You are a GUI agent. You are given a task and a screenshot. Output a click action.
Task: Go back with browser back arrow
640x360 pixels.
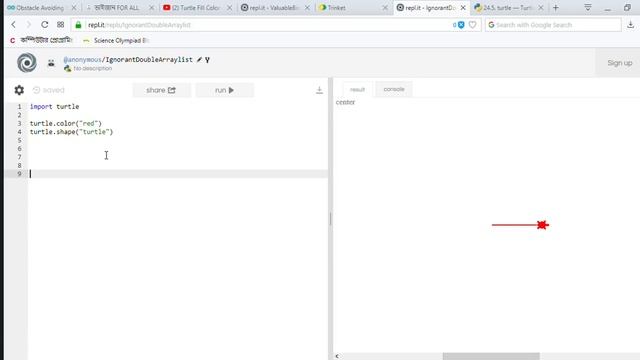point(13,25)
